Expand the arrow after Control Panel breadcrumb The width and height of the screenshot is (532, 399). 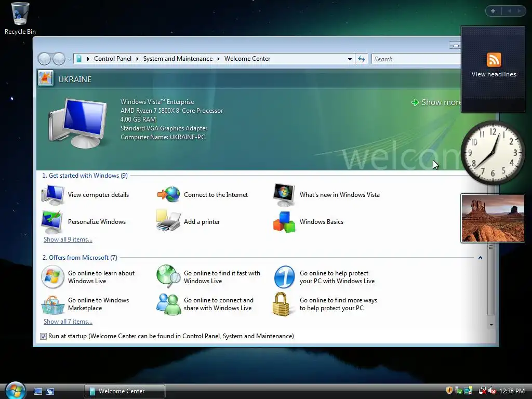(137, 59)
